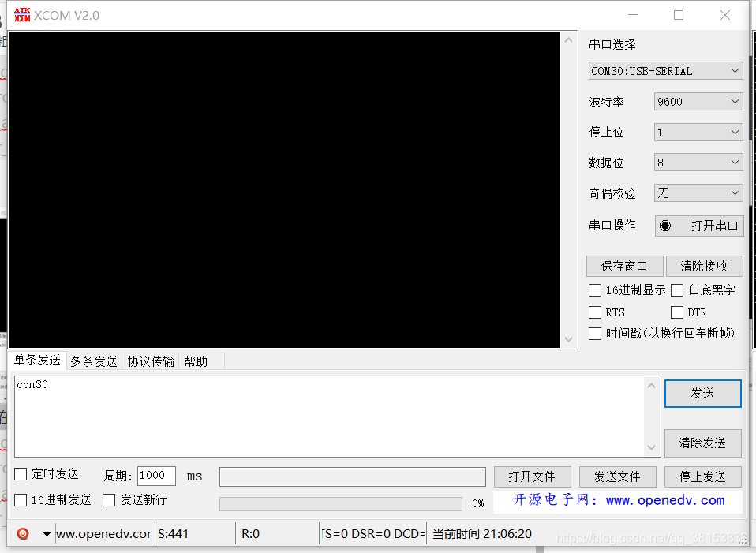This screenshot has height=553, width=756.
Task: Click the file path field beside 打开文件
Action: tap(353, 476)
